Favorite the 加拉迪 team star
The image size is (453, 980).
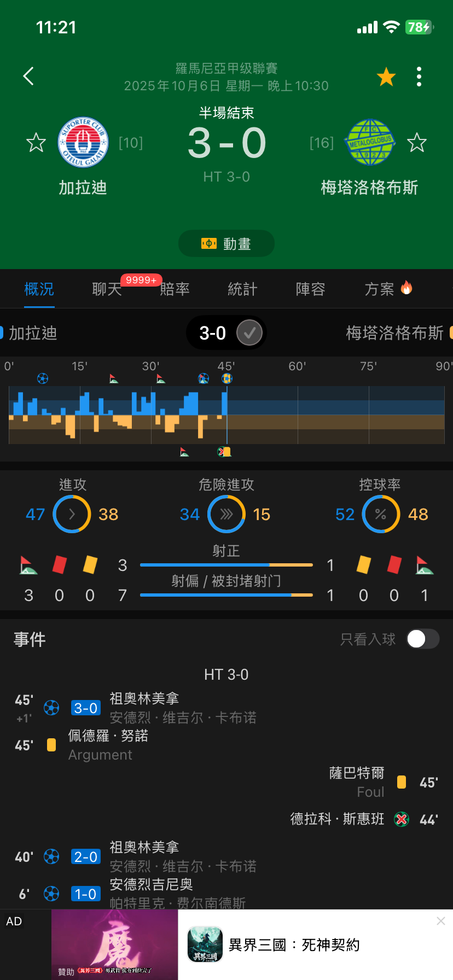coord(36,143)
